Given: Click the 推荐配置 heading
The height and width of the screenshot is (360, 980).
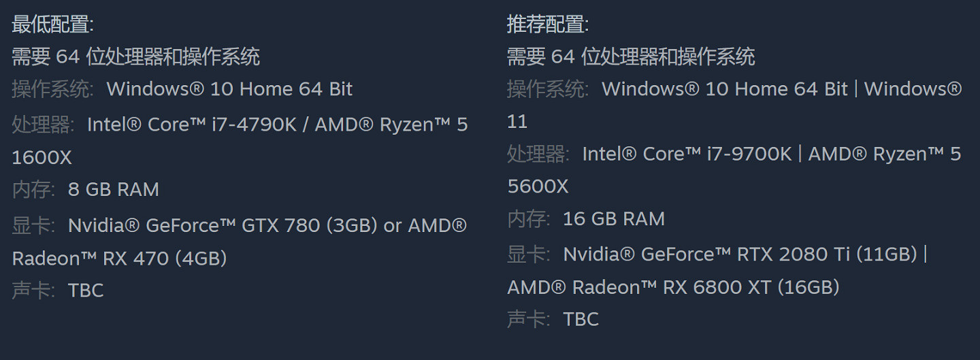Looking at the screenshot, I should (x=547, y=25).
